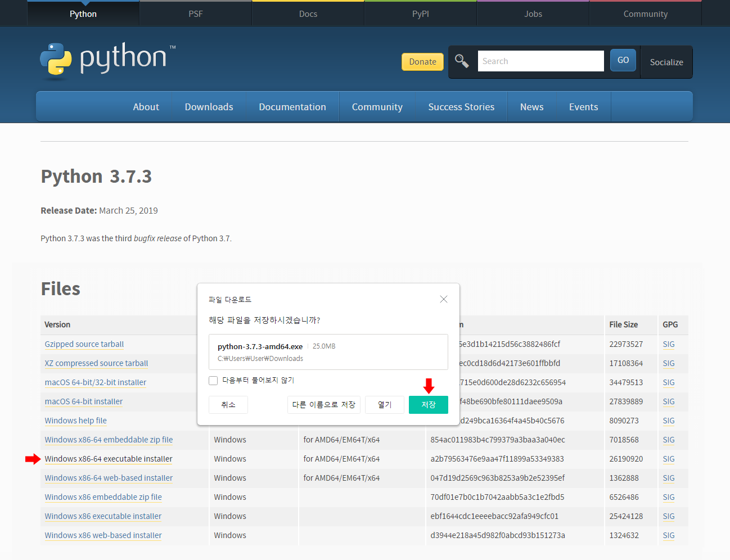Open the Downloads navigation menu
Image resolution: width=730 pixels, height=560 pixels.
(209, 107)
